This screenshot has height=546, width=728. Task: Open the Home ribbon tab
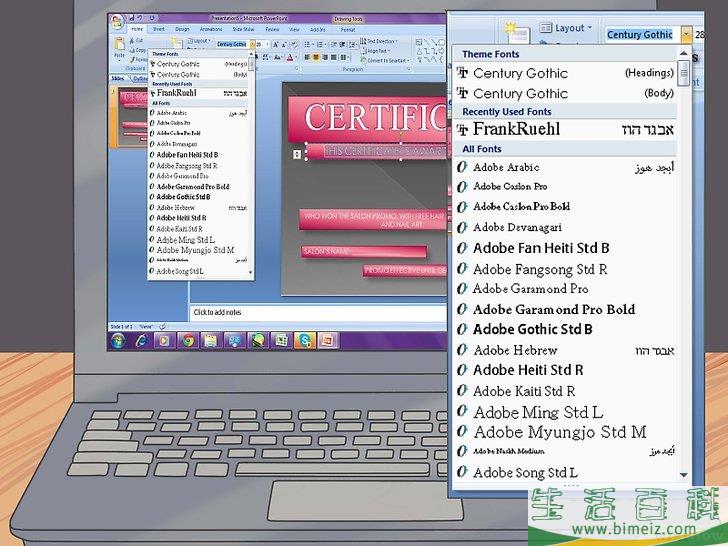[x=137, y=29]
